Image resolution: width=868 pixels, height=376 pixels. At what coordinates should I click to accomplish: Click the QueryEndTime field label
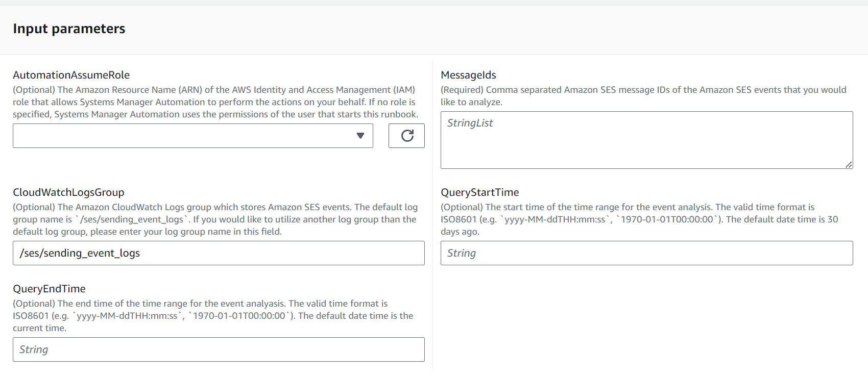(x=50, y=289)
